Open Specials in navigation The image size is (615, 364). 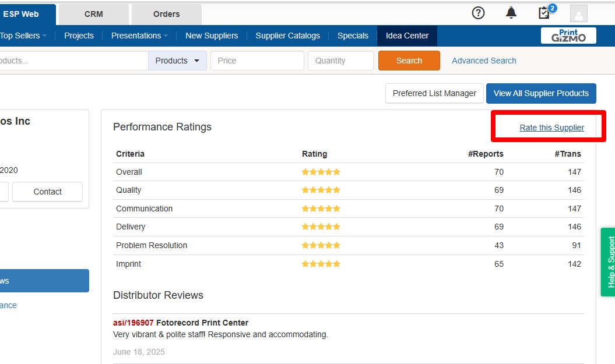pos(353,36)
